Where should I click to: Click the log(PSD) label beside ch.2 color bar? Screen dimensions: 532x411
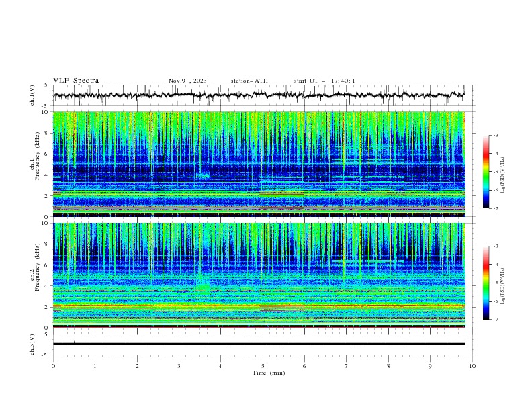coord(502,286)
